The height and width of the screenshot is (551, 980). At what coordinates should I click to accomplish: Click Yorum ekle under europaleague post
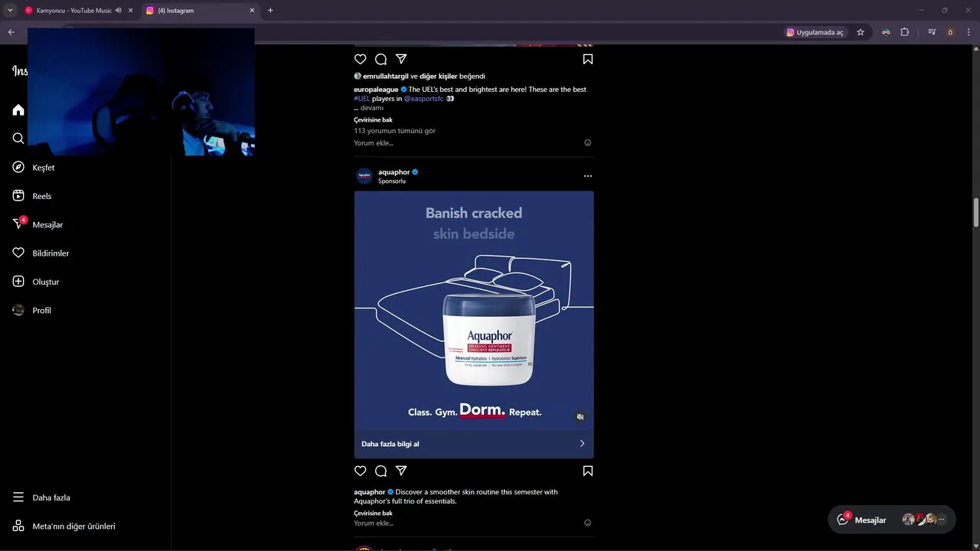tap(374, 143)
